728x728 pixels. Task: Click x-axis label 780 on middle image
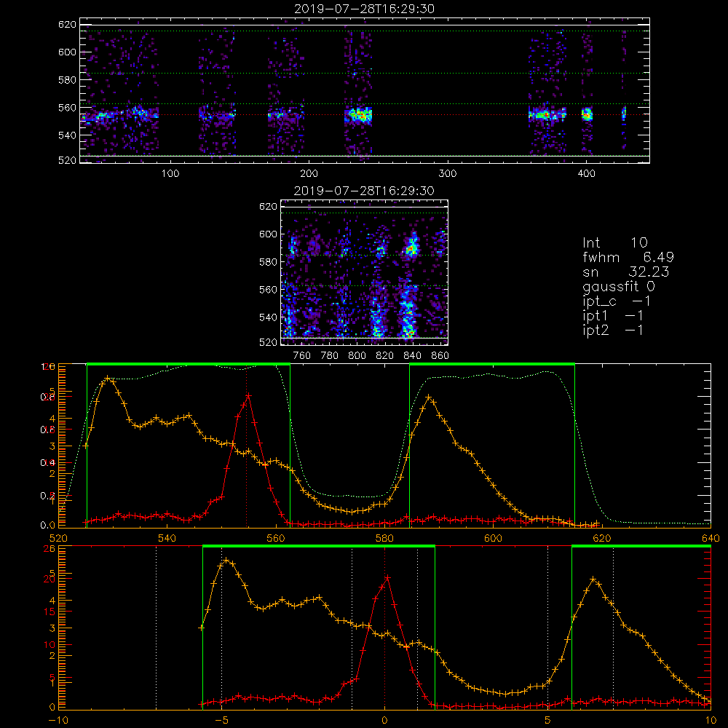pyautogui.click(x=330, y=356)
